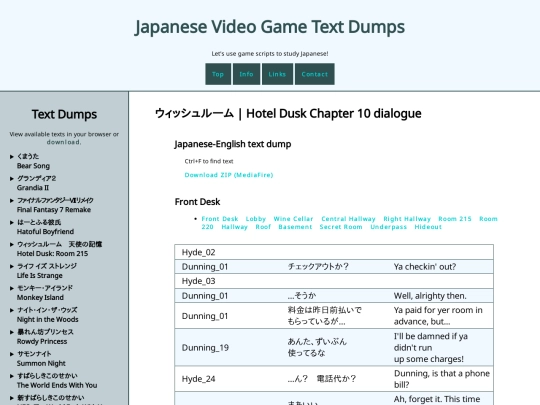Expand the Hatoful Boyfriend disclosure triangle
The image size is (540, 405).
coord(12,222)
